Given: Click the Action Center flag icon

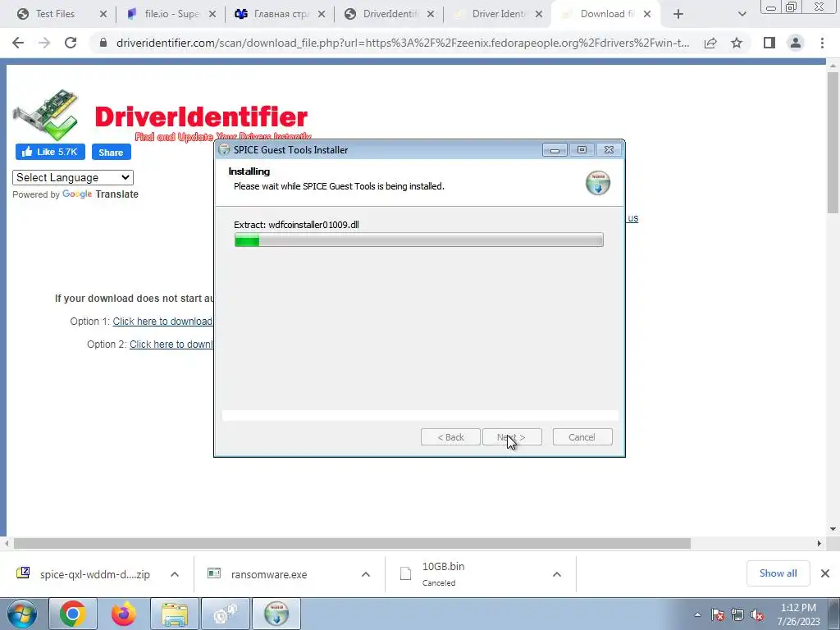Looking at the screenshot, I should 718,615.
